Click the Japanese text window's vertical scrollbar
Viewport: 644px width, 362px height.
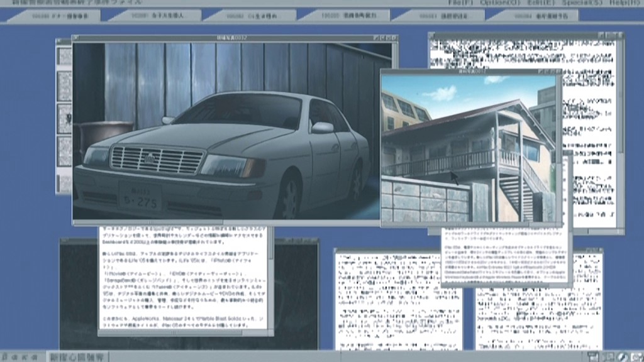click(x=270, y=277)
